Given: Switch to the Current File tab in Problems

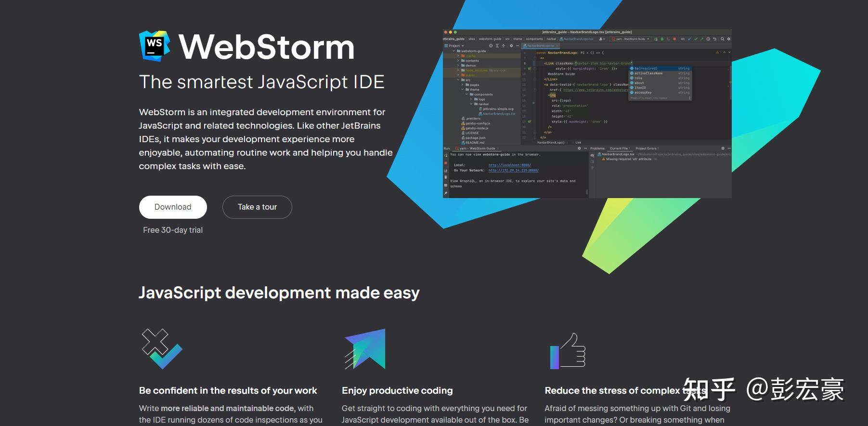Looking at the screenshot, I should click(x=620, y=148).
